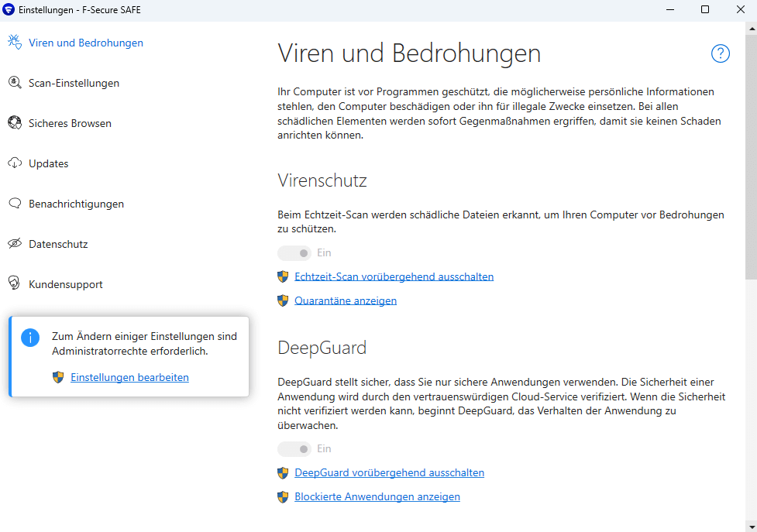757x532 pixels.
Task: Click the Ein label beside the Virenschutz switch
Action: (324, 252)
